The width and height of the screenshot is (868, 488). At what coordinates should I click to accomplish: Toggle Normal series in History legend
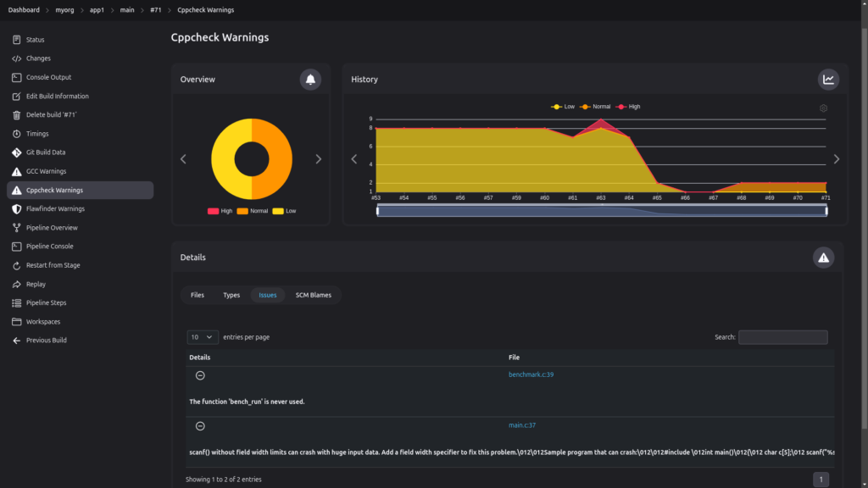click(595, 107)
